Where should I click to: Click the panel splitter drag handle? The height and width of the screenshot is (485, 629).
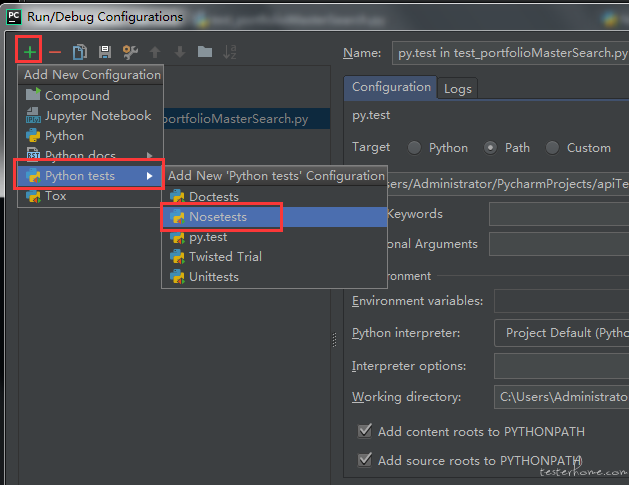pyautogui.click(x=334, y=340)
